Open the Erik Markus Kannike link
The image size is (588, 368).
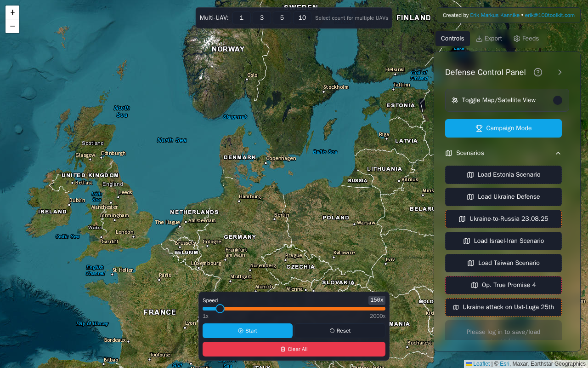[494, 15]
